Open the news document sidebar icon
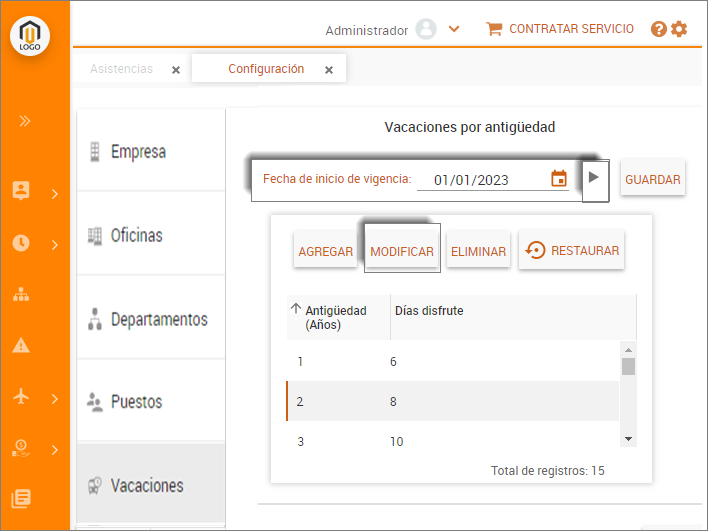 pyautogui.click(x=21, y=498)
